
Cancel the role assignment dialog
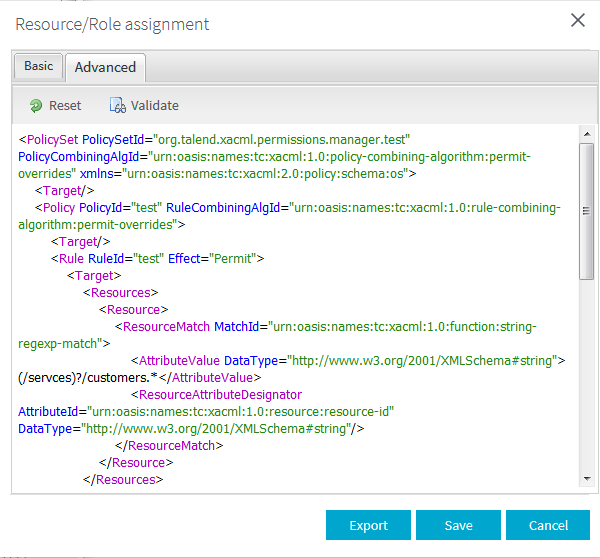pyautogui.click(x=548, y=525)
